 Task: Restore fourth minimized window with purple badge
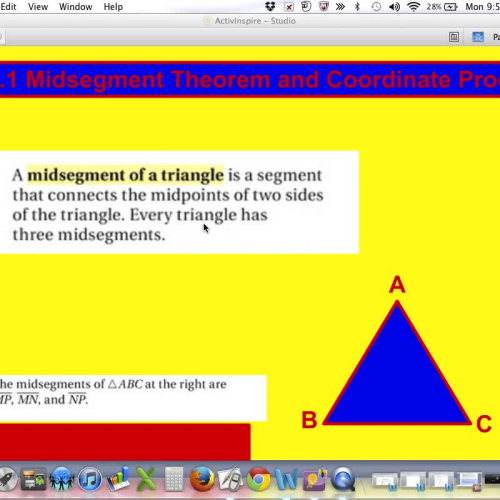coord(469,481)
